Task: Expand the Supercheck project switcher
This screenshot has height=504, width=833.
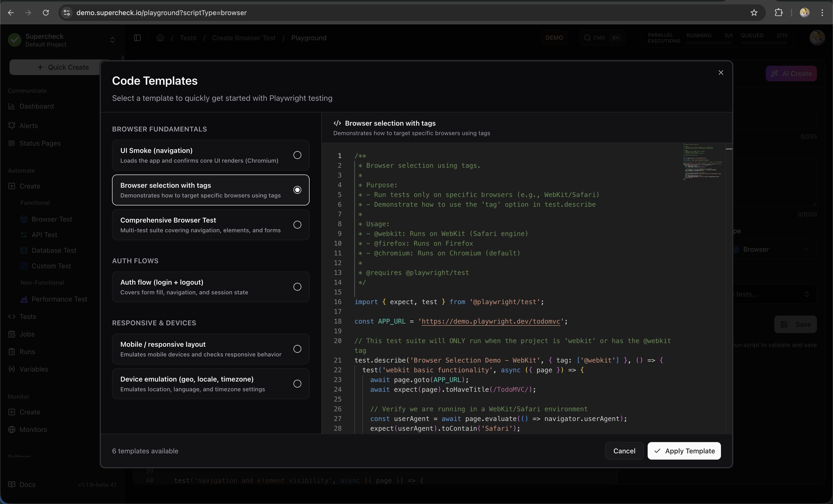Action: pyautogui.click(x=112, y=40)
